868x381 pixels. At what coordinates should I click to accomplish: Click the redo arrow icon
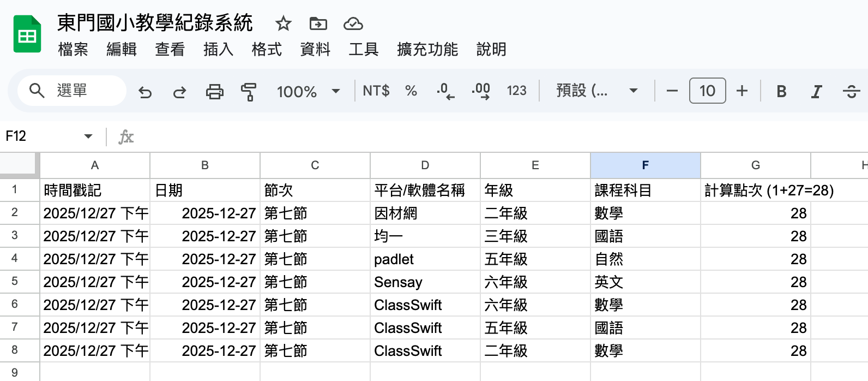click(179, 91)
